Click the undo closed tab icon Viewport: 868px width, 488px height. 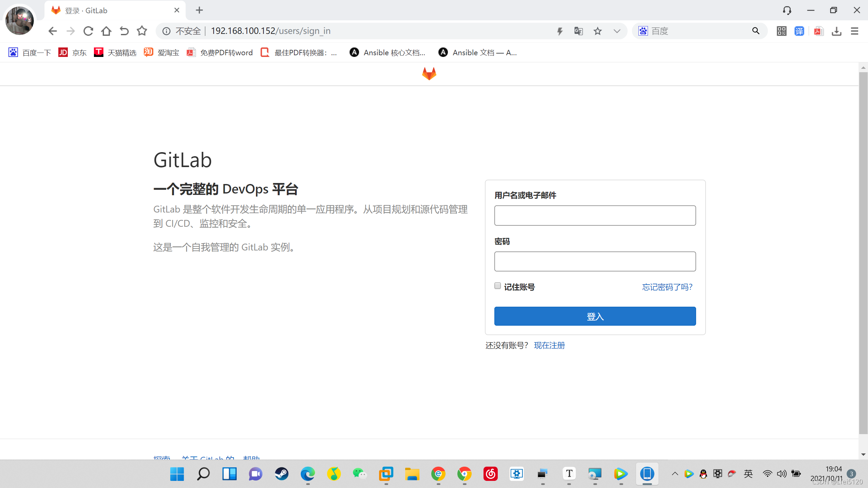pos(124,31)
